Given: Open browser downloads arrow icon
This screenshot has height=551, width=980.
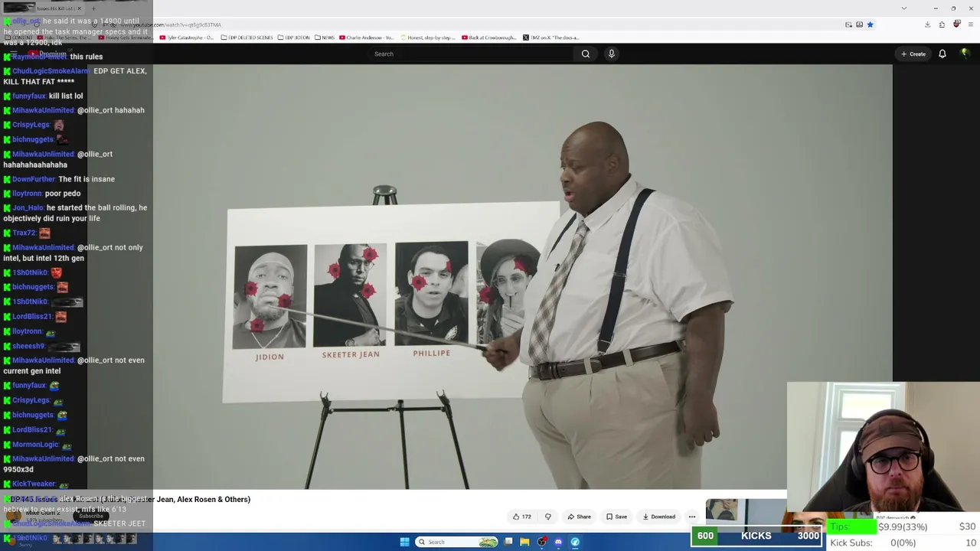Looking at the screenshot, I should [927, 24].
